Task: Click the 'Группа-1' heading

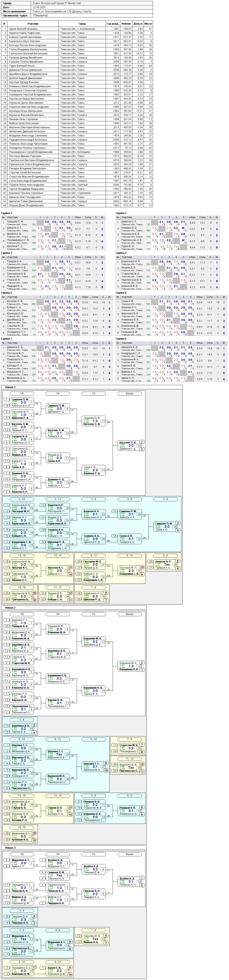Action: (7, 213)
